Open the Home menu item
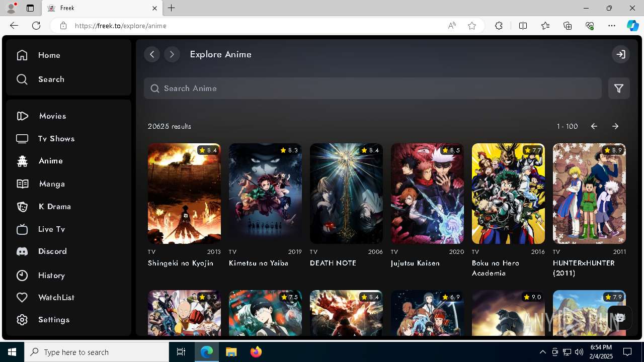This screenshot has height=362, width=644. (x=49, y=55)
